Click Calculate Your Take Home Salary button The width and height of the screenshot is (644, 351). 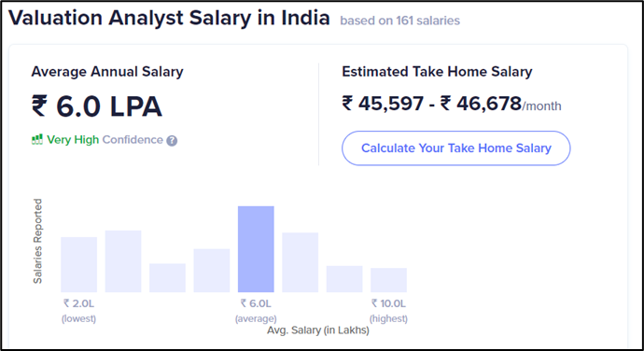pos(455,148)
